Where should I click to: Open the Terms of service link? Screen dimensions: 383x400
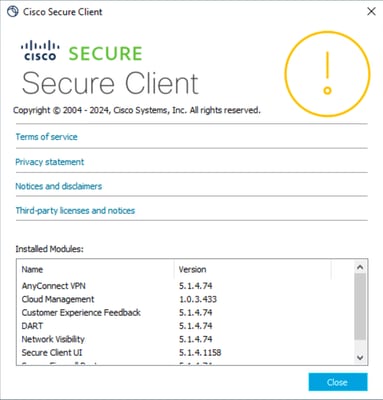(46, 137)
